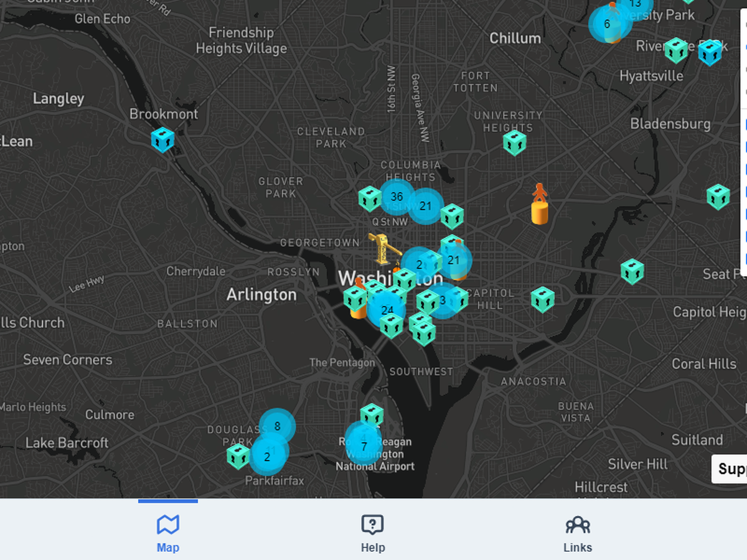Click the cluster marker labeled 7 near airport
Image resolution: width=747 pixels, height=560 pixels.
[x=364, y=446]
